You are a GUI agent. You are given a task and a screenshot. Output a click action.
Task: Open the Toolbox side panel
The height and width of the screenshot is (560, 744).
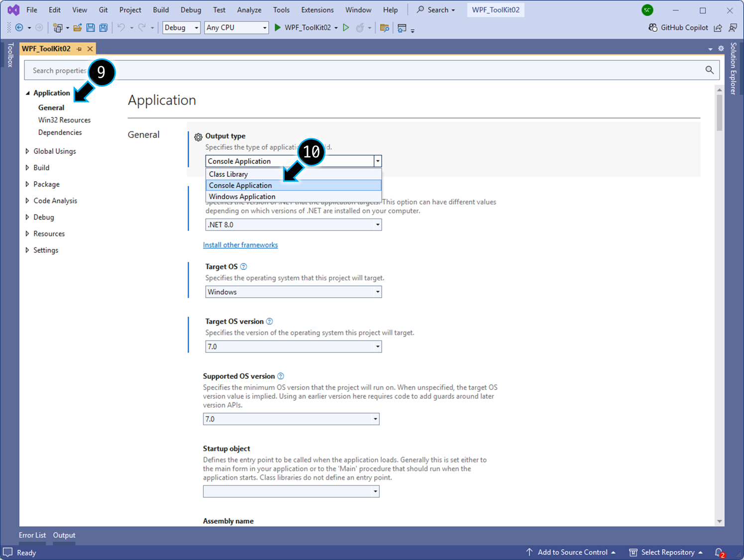(x=10, y=55)
